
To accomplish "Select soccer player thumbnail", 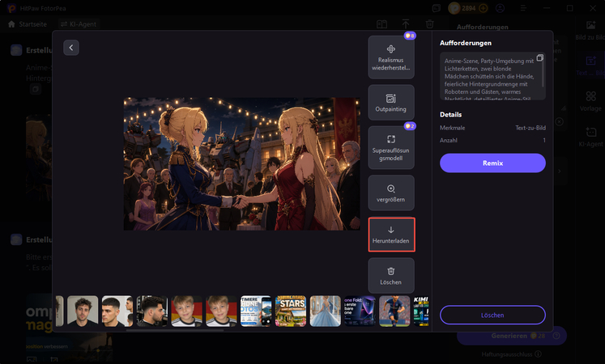I will [x=394, y=311].
